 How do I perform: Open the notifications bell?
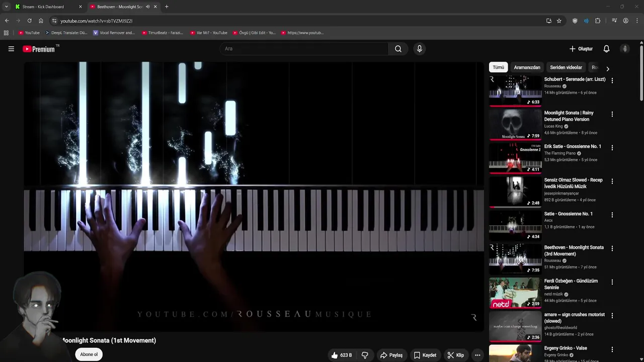click(x=606, y=49)
